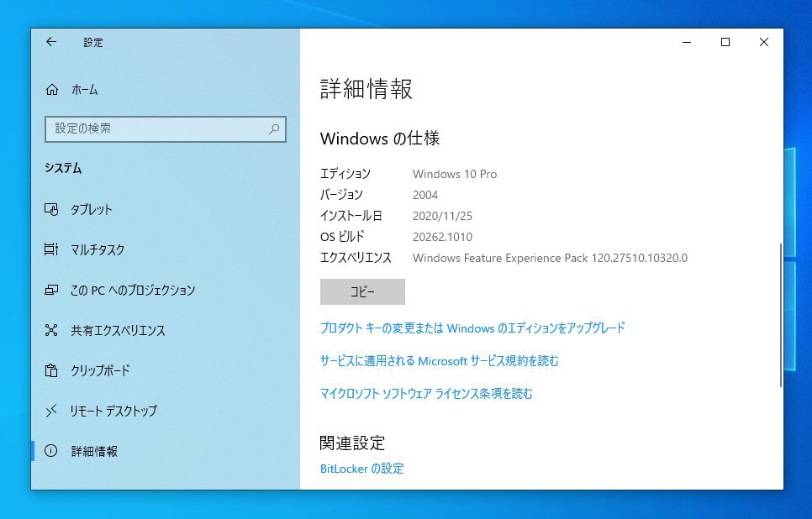
Task: Focus the 設定の検索 search field
Action: 156,128
